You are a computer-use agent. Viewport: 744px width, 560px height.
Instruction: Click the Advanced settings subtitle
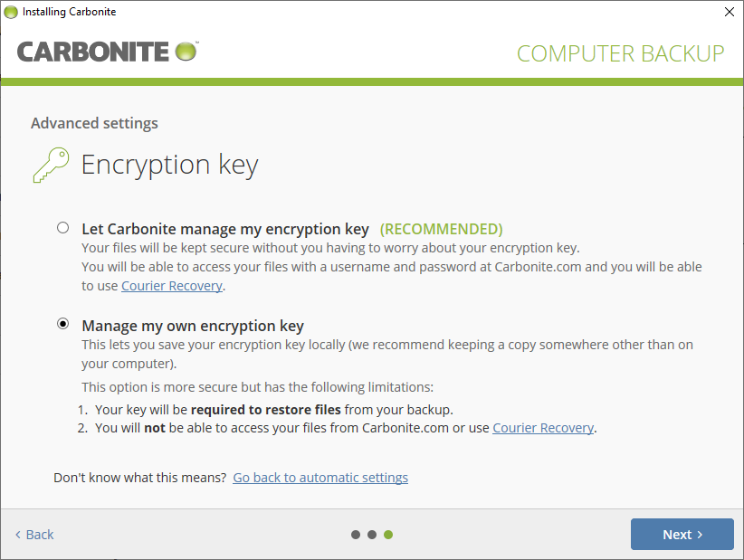pyautogui.click(x=94, y=123)
